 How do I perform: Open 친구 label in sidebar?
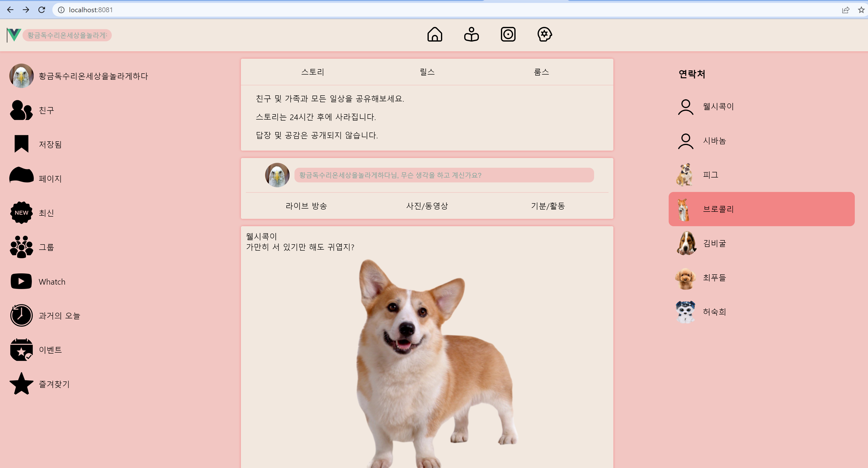pyautogui.click(x=46, y=110)
